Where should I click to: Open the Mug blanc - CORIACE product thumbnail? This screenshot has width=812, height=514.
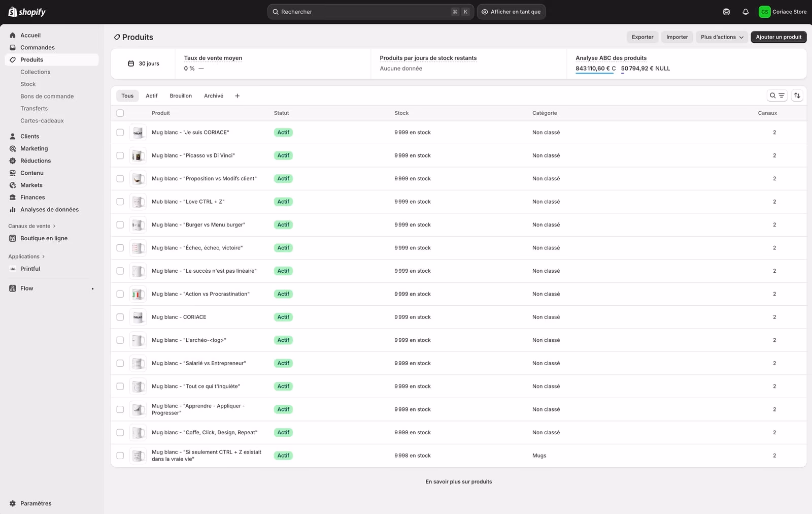(138, 317)
